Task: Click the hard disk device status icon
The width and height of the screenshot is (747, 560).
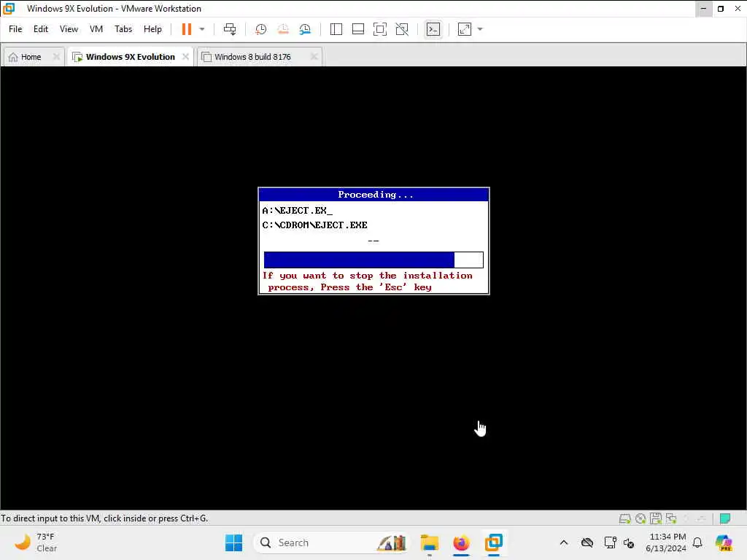Action: point(624,518)
